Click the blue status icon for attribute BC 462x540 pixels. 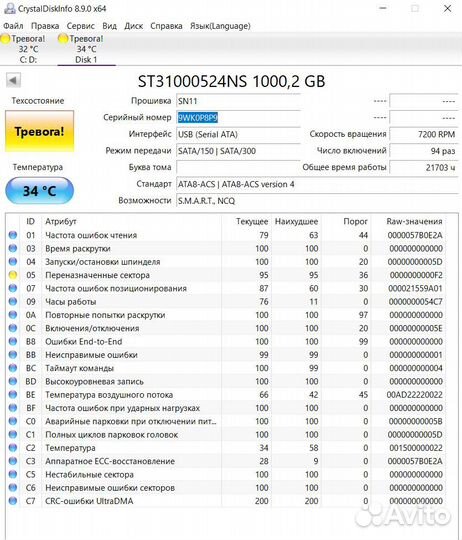[13, 368]
